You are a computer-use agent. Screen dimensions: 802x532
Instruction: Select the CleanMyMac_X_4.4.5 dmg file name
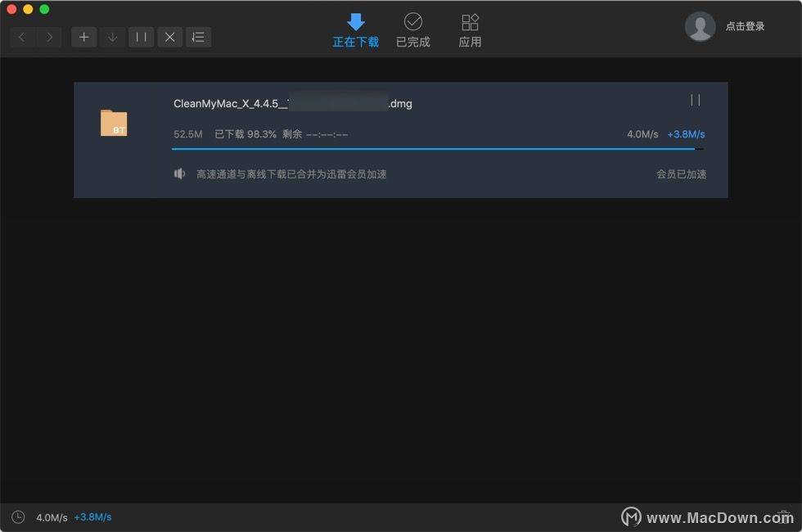click(293, 103)
